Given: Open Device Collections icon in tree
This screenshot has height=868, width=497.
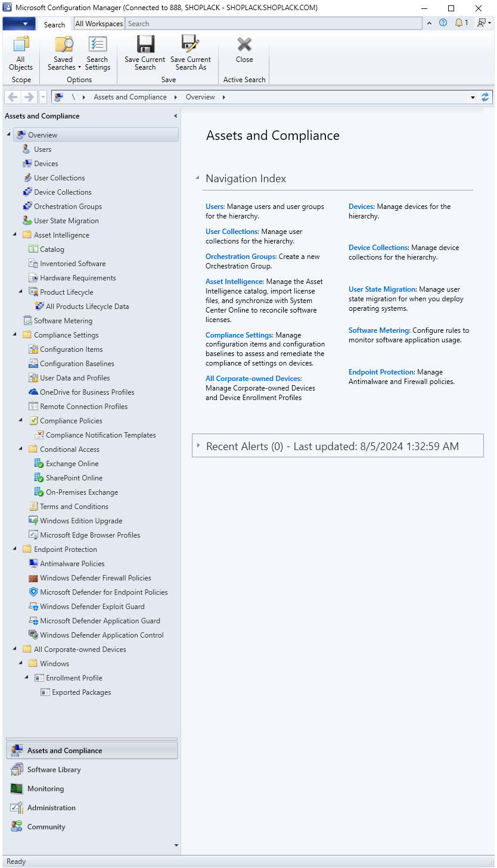Looking at the screenshot, I should 27,192.
